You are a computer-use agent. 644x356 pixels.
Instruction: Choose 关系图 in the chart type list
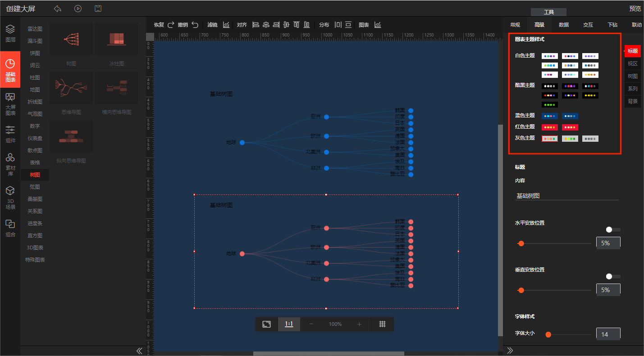tap(35, 211)
